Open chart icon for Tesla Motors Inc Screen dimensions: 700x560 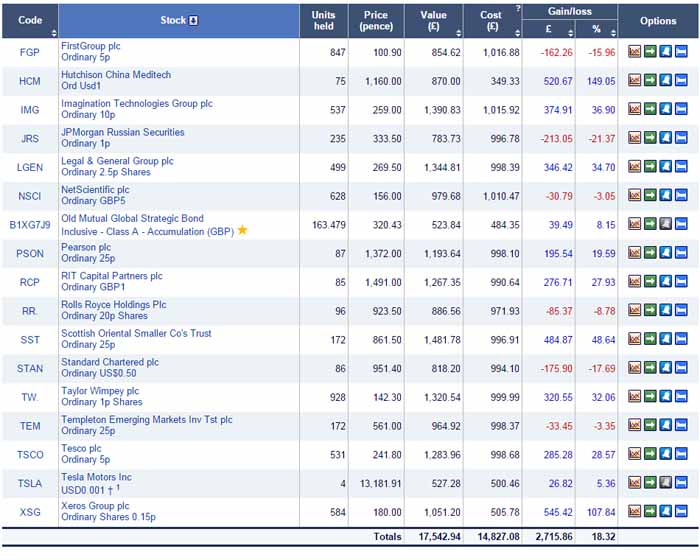click(x=634, y=482)
